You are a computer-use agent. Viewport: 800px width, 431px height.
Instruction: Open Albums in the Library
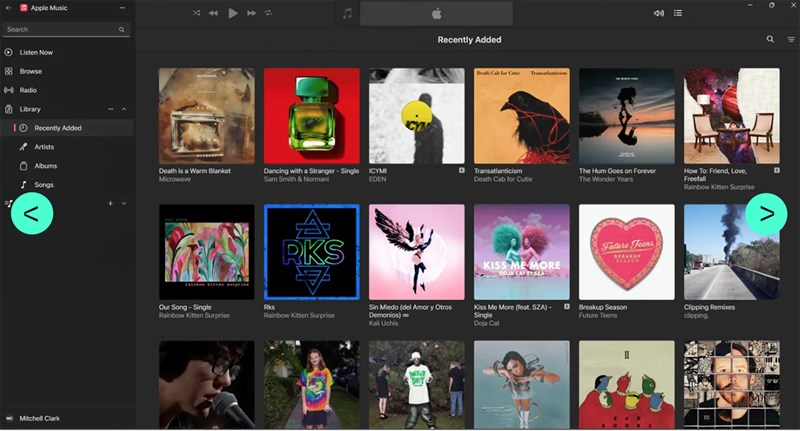45,166
